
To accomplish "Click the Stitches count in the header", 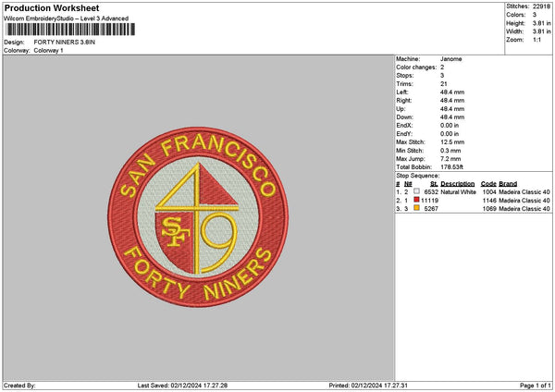I will [x=542, y=6].
